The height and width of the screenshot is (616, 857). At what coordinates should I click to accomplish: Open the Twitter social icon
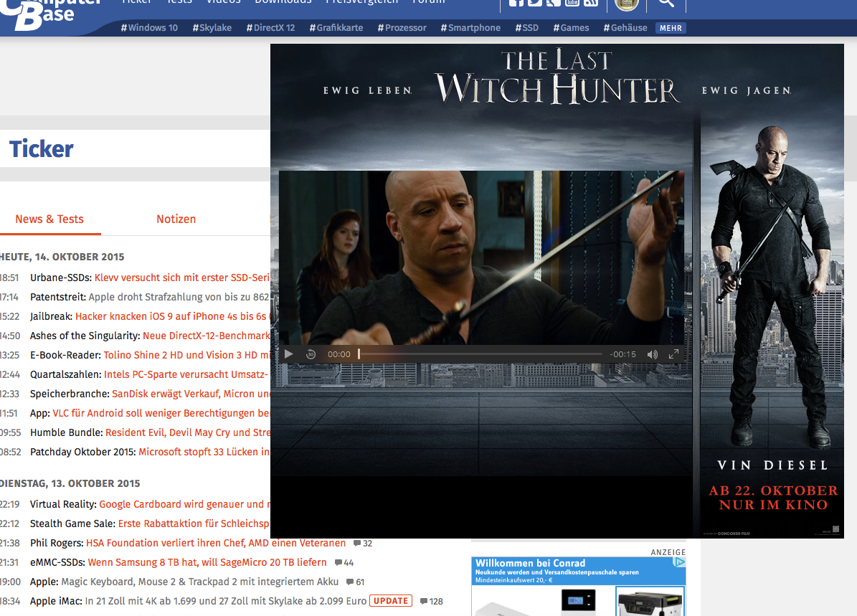[534, 3]
